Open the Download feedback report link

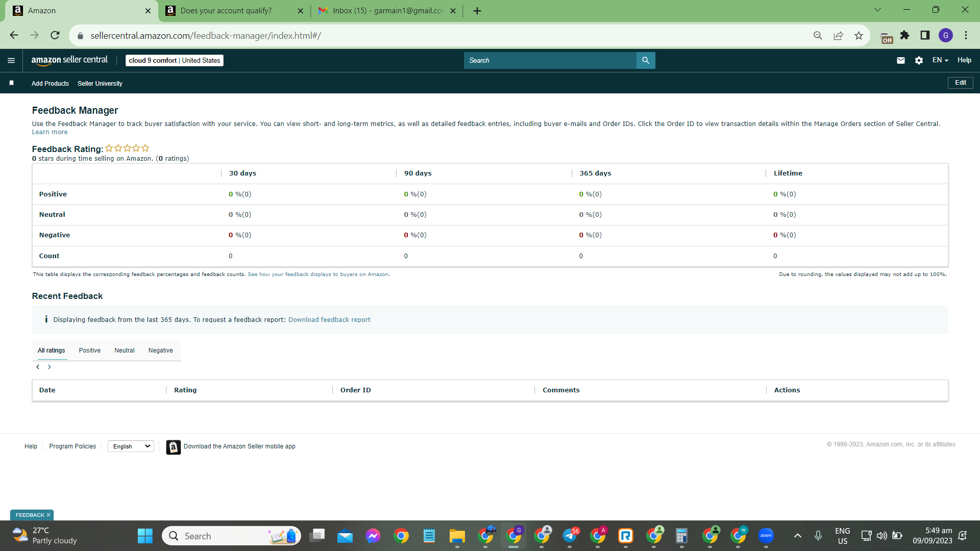coord(329,320)
